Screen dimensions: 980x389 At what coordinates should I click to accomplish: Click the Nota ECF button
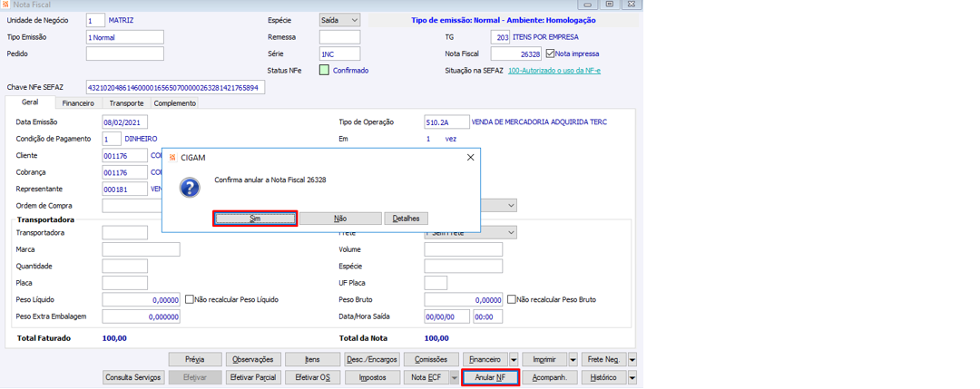426,378
